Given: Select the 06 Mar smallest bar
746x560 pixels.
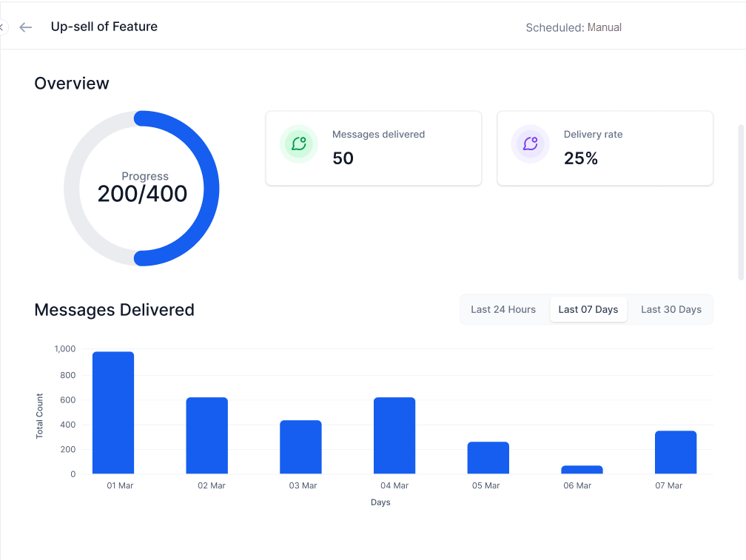Looking at the screenshot, I should [582, 470].
